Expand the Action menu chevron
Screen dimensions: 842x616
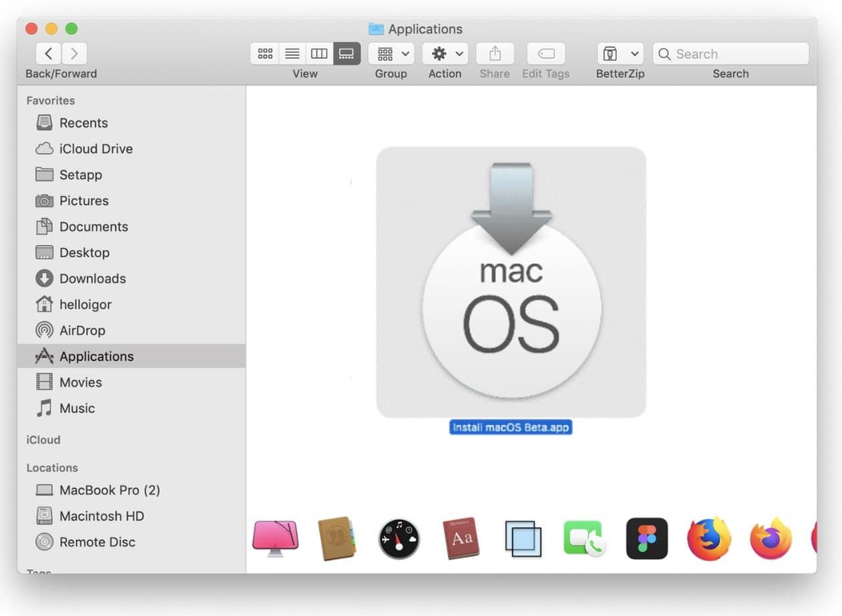(460, 53)
